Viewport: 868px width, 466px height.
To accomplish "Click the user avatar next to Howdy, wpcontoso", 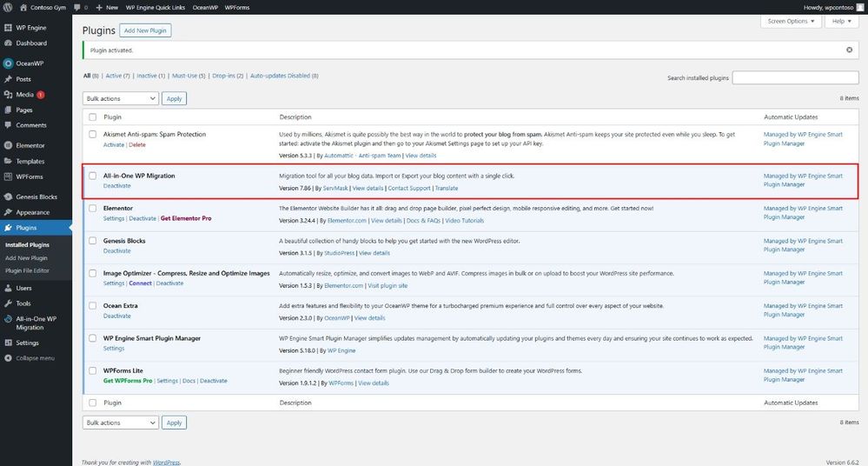I will click(x=859, y=7).
